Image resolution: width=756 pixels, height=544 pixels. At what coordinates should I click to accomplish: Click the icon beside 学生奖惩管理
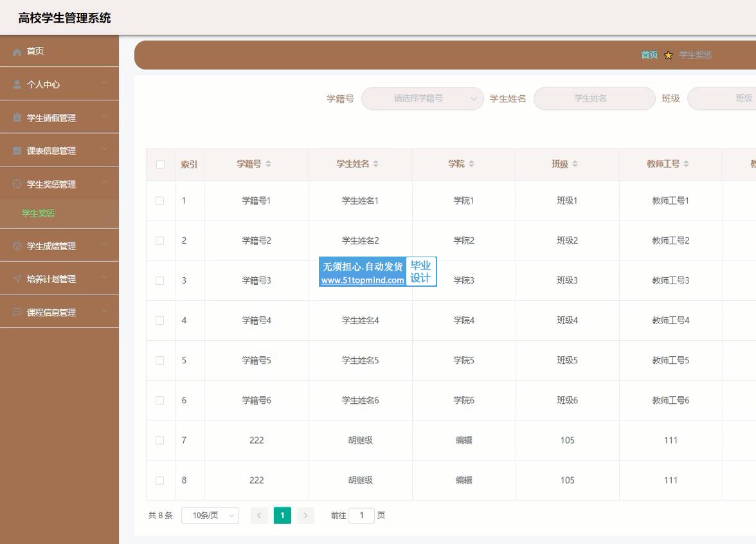17,184
